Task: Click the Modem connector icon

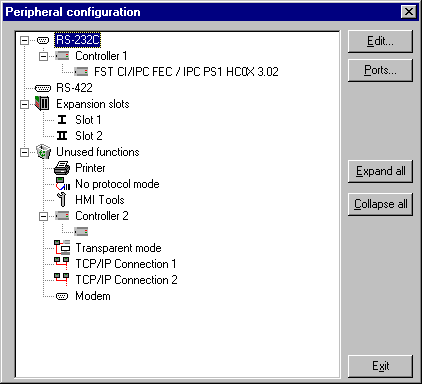Action: click(62, 296)
